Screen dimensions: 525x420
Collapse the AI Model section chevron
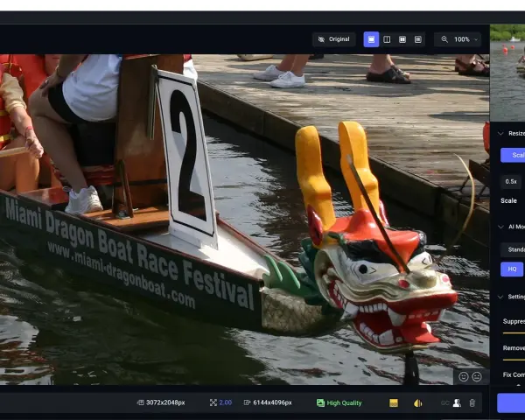(x=500, y=227)
